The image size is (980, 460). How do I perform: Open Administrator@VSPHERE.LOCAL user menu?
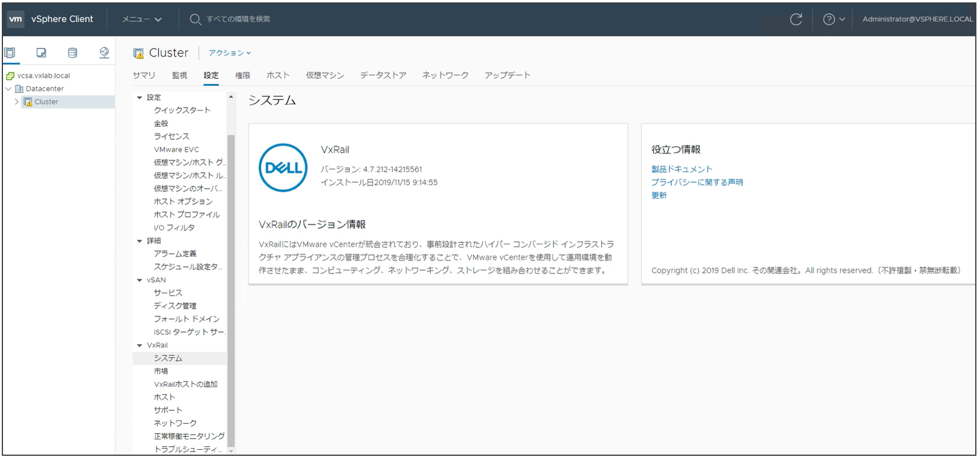tap(918, 19)
